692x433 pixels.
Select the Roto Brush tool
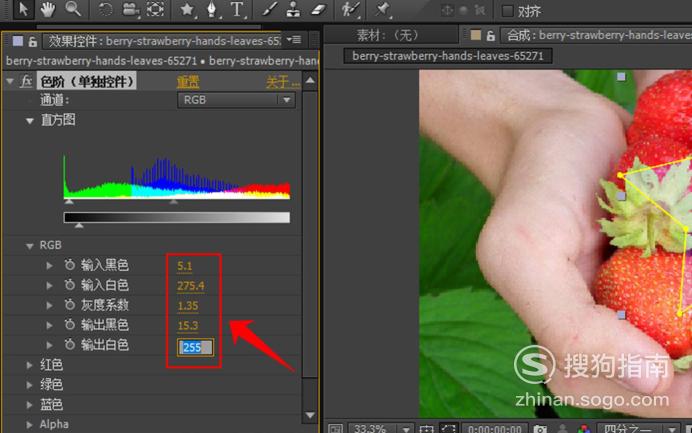point(350,9)
